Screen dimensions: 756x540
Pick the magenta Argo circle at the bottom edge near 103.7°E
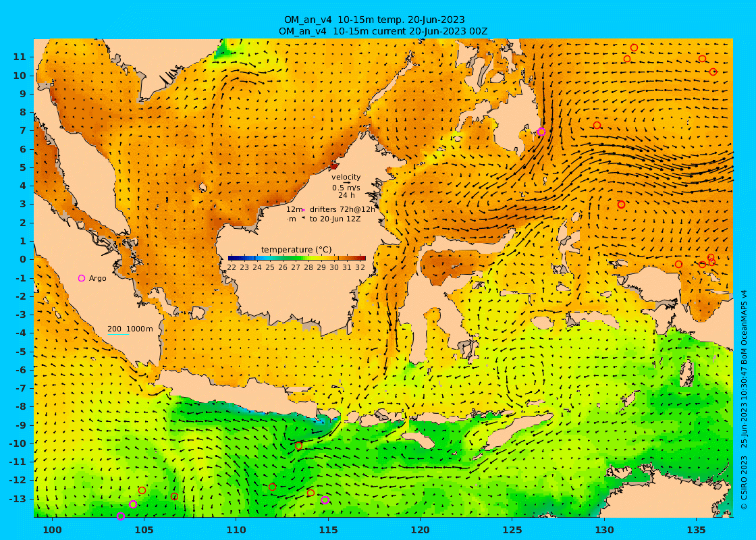coord(121,516)
